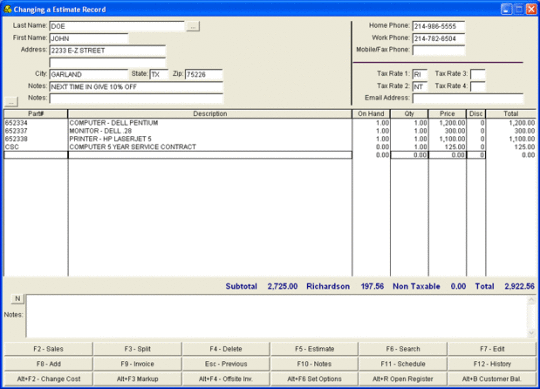Select the COMPUTER - DELL PENTIUM row
This screenshot has height=389, width=540.
270,123
